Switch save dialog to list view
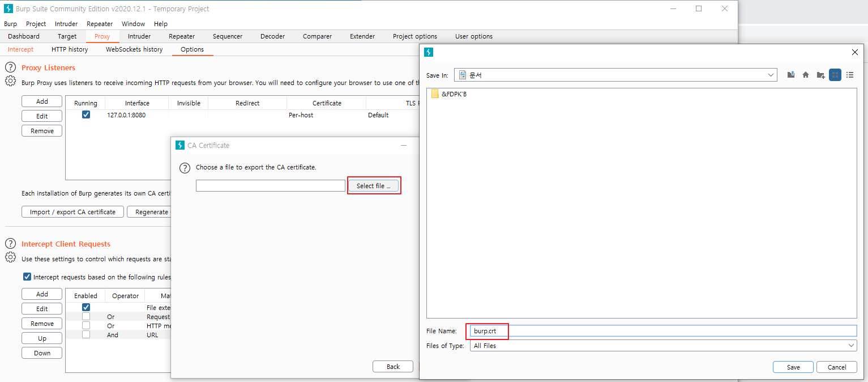Viewport: 868px width, 382px height. coord(850,75)
